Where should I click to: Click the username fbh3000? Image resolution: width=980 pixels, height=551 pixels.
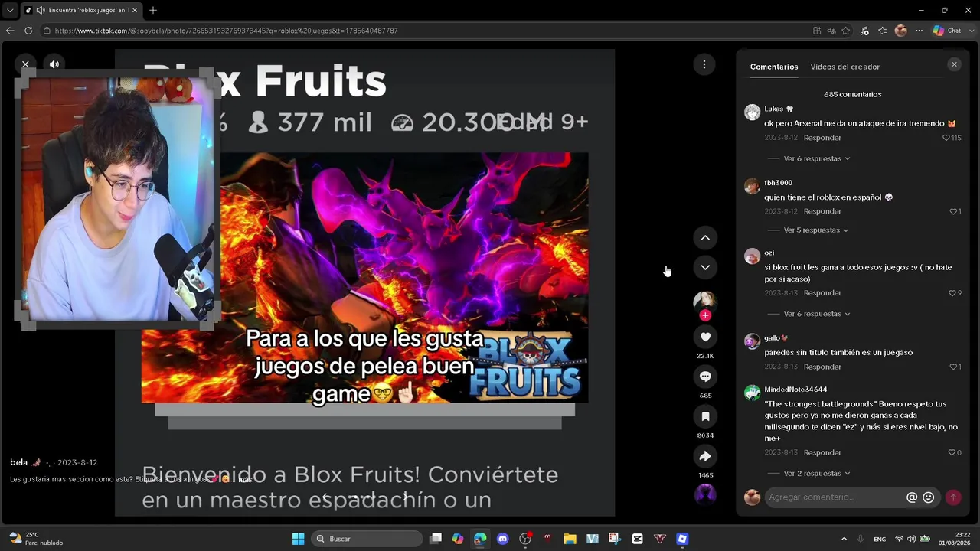pos(778,183)
